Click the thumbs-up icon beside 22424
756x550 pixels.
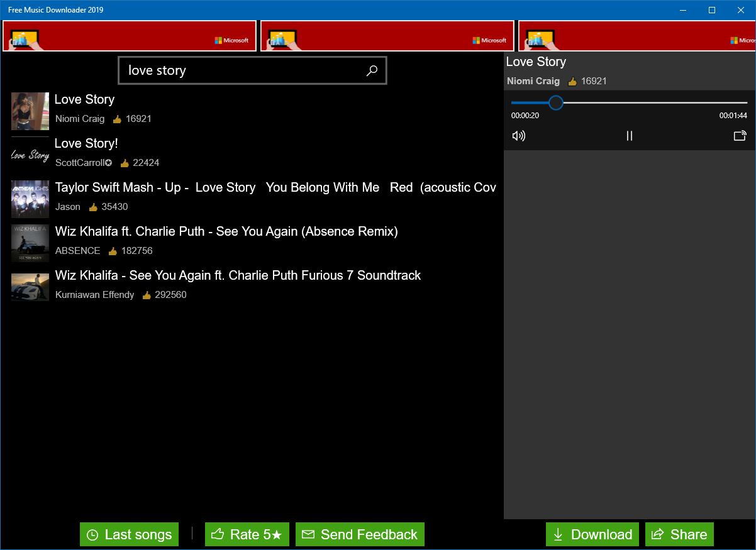coord(125,162)
